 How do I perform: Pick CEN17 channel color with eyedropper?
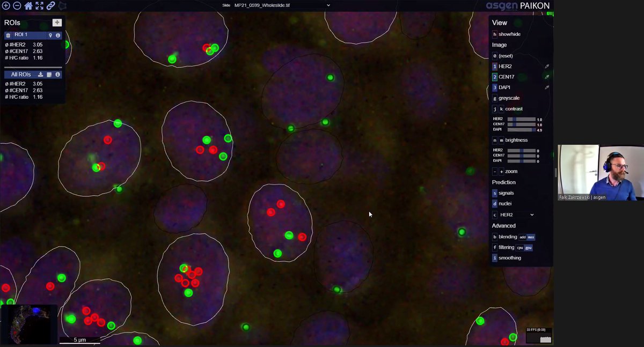pos(547,77)
